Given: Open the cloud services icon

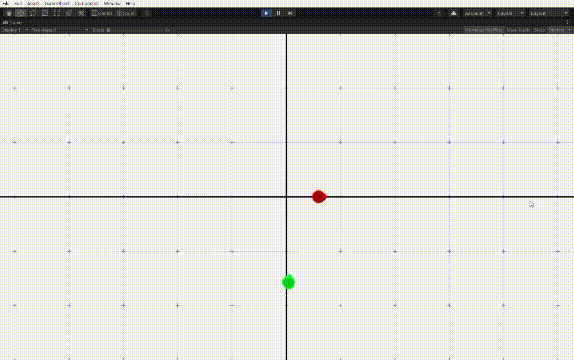Looking at the screenshot, I should 454,14.
